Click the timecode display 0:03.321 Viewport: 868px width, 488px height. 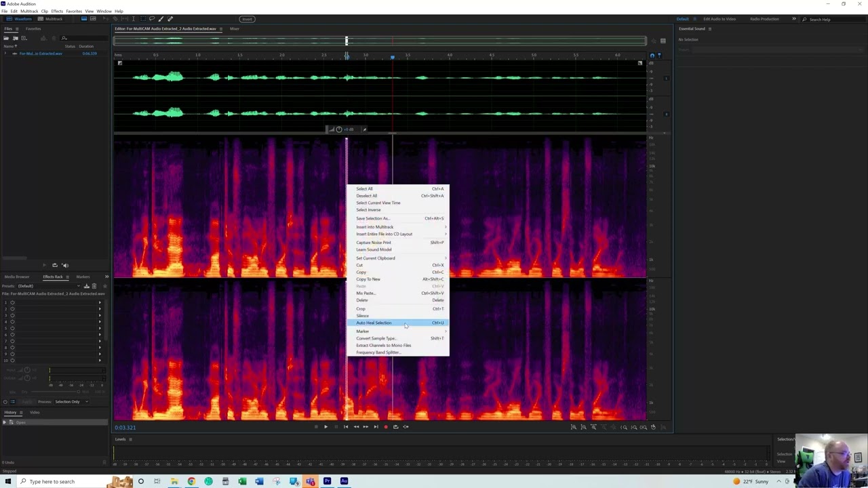coord(125,427)
